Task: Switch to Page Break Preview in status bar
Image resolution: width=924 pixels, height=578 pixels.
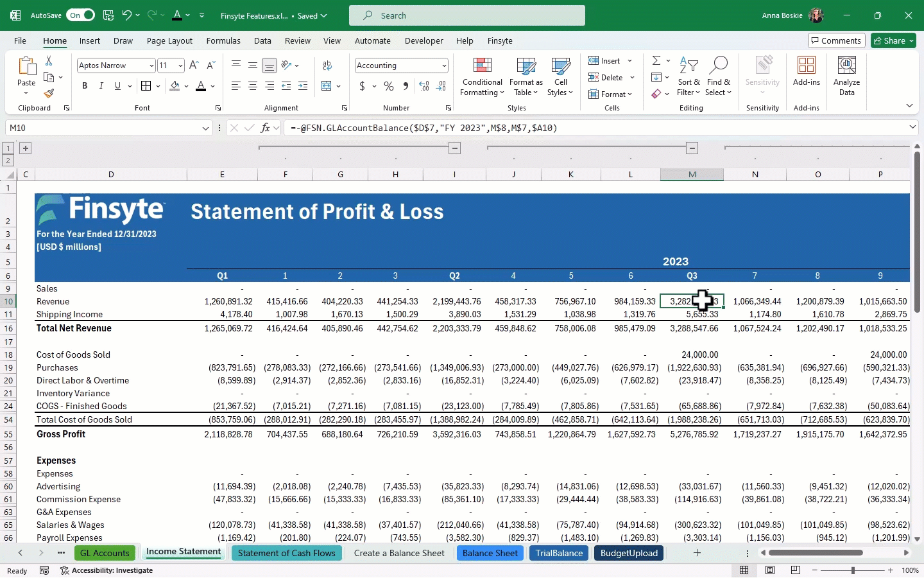Action: 796,570
